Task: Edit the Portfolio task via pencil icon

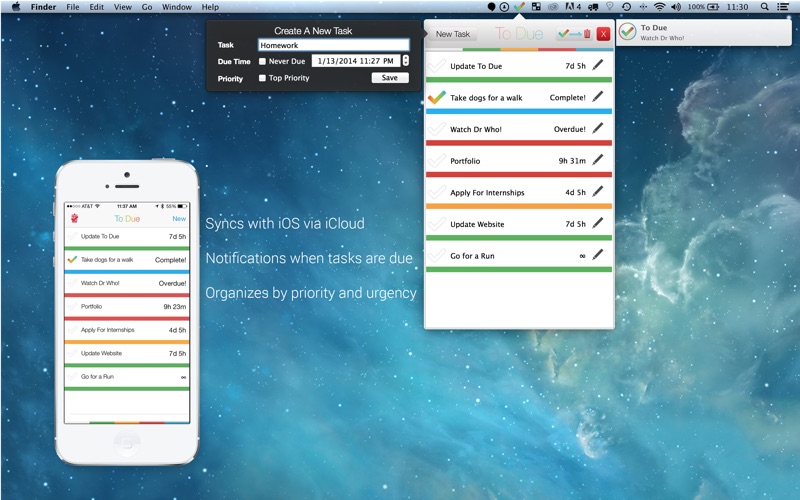Action: pos(597,160)
